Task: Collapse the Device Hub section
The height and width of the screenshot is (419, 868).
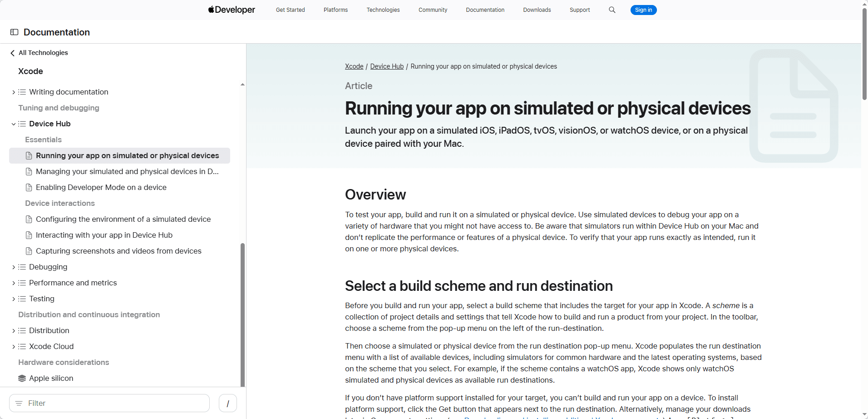Action: click(x=14, y=124)
